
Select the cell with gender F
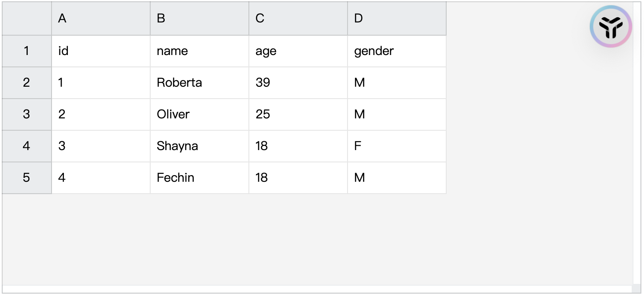pos(397,146)
